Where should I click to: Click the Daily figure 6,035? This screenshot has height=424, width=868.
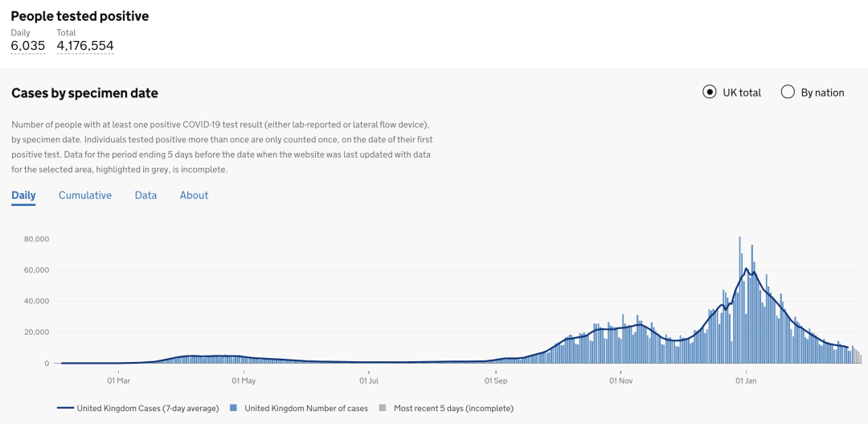coord(27,45)
